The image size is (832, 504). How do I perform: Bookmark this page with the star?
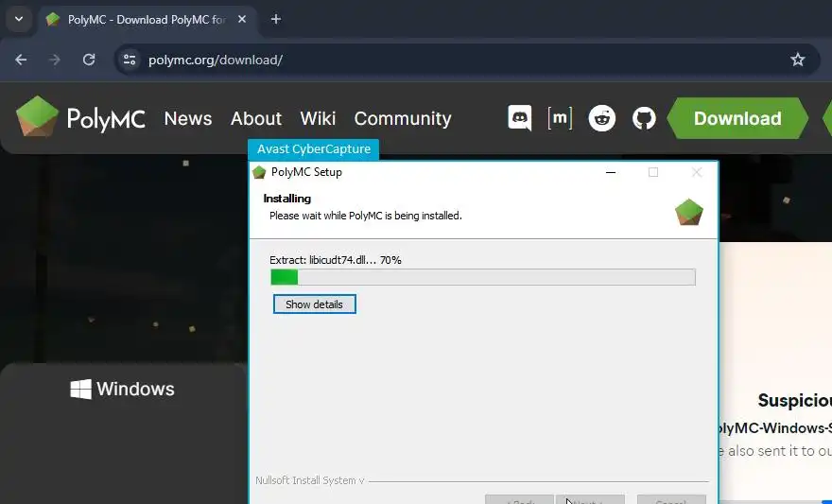pyautogui.click(x=798, y=60)
